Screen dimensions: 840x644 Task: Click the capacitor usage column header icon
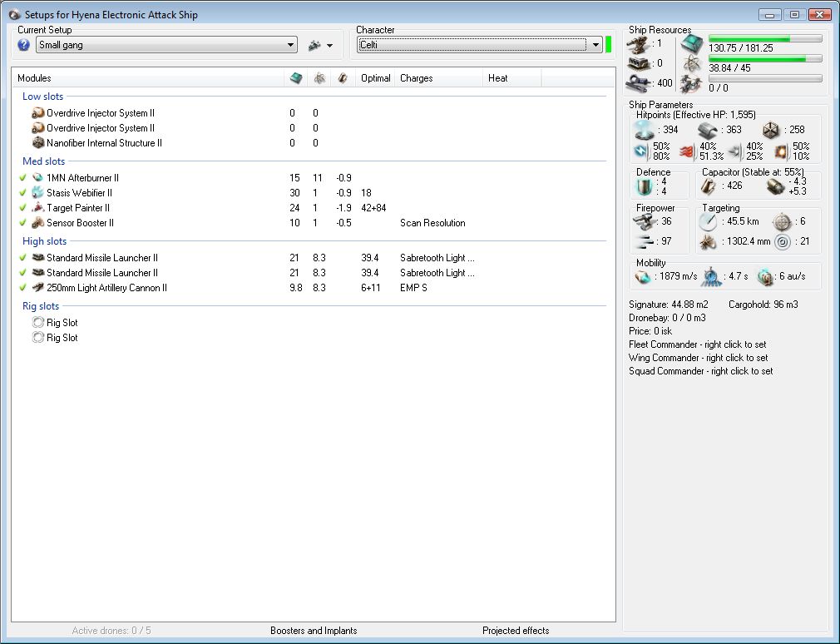pyautogui.click(x=343, y=78)
